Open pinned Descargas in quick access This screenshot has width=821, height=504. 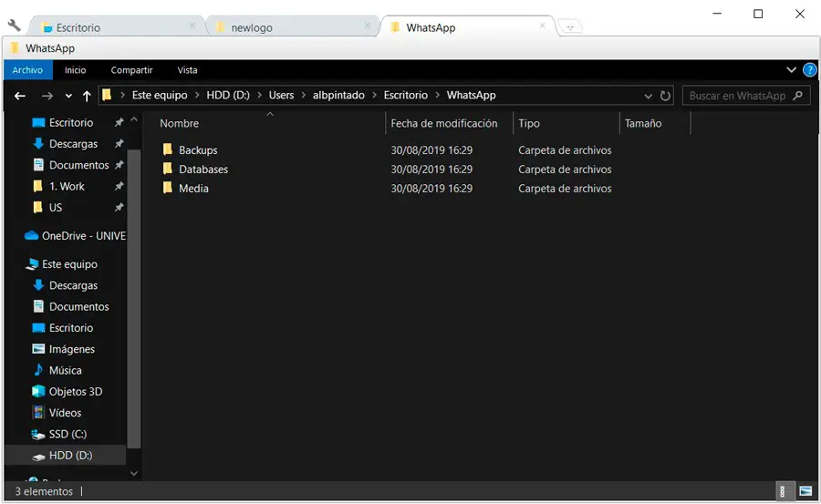[73, 143]
